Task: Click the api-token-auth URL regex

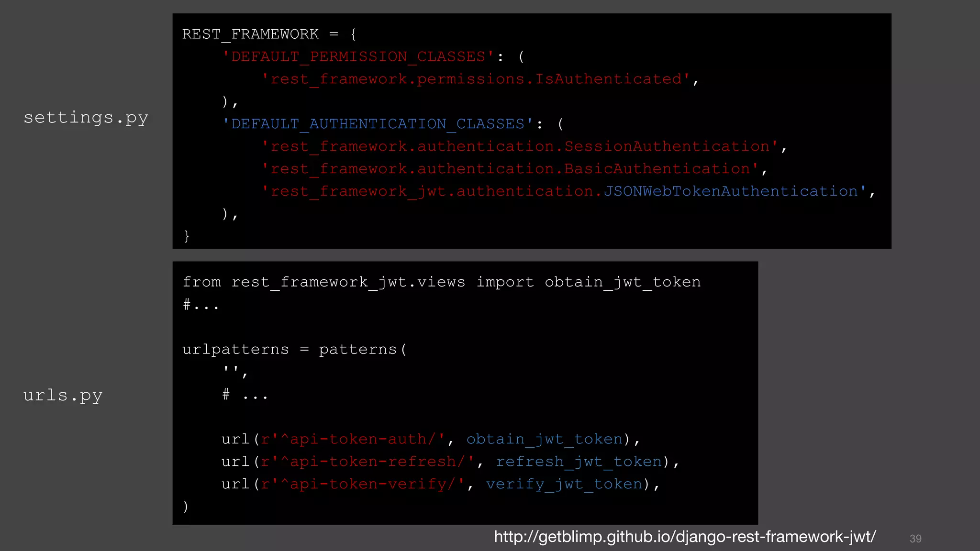Action: tap(353, 439)
